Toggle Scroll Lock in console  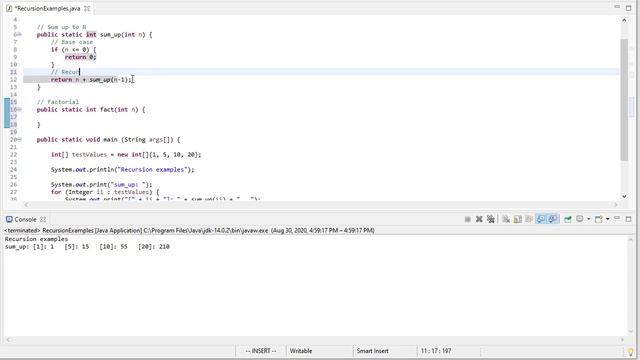coord(518,219)
